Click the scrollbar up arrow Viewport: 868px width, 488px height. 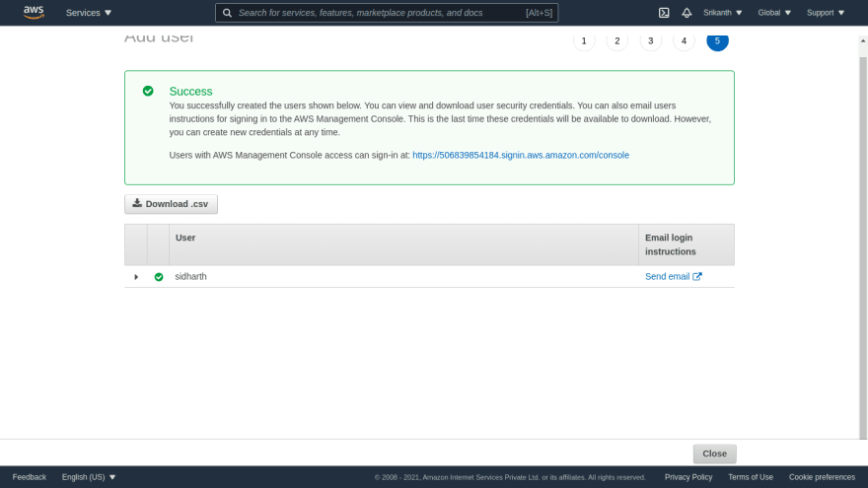(863, 41)
